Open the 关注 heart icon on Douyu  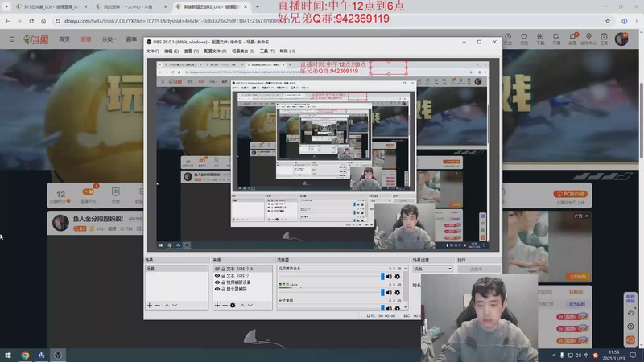point(524,39)
